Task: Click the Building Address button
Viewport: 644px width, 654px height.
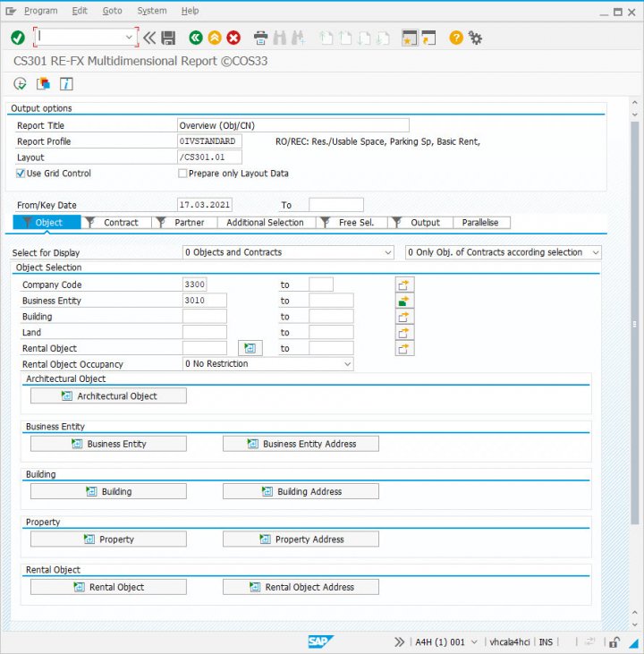Action: click(301, 491)
